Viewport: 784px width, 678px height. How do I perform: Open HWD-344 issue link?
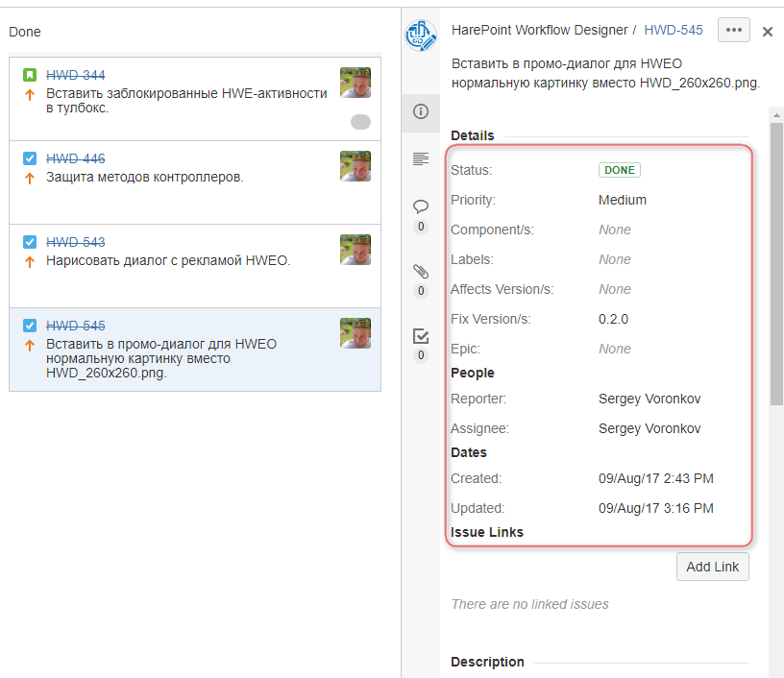coord(76,75)
